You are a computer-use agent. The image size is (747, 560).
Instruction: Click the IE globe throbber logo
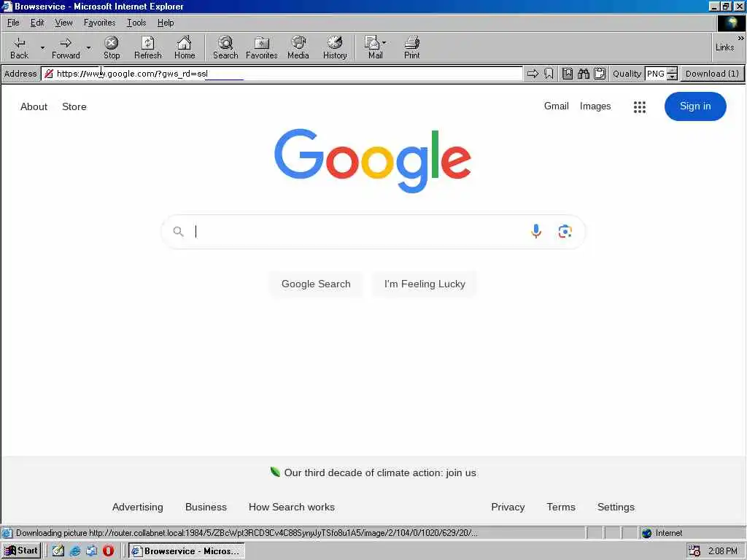coord(731,23)
